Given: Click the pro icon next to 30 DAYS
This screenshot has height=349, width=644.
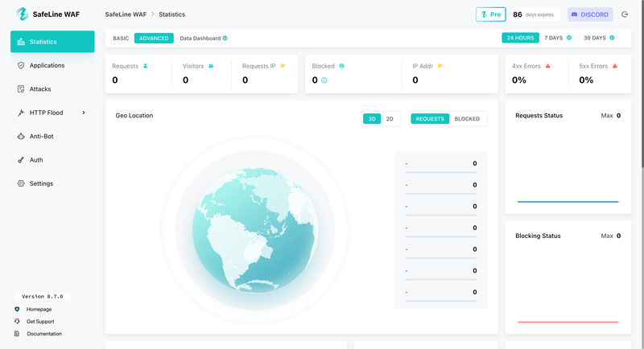Looking at the screenshot, I should tap(612, 38).
